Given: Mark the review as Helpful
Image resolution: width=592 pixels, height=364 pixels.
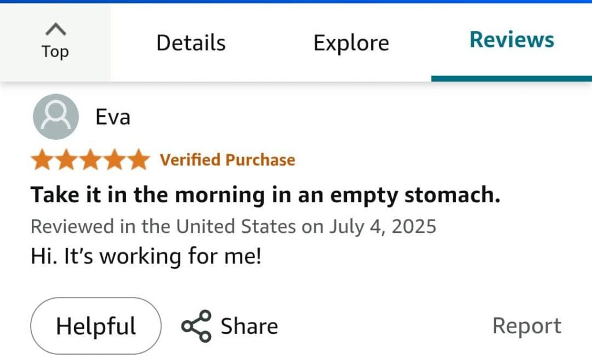Looking at the screenshot, I should (96, 326).
